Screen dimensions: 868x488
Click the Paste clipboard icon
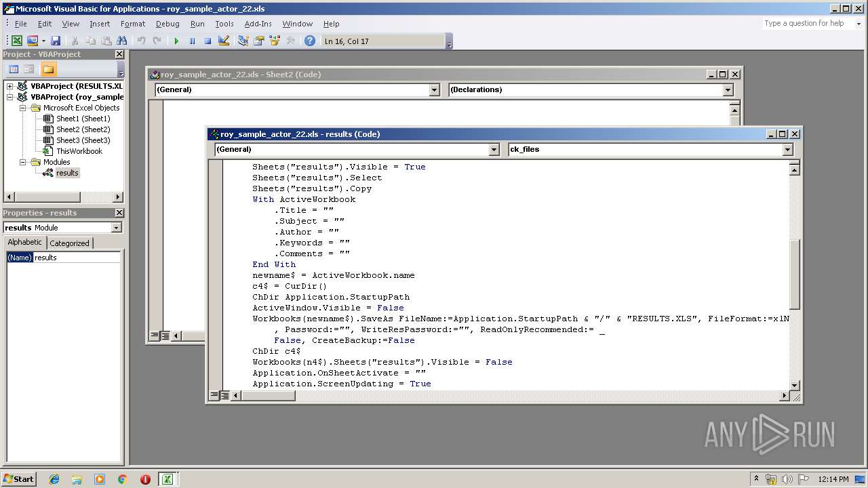(106, 41)
